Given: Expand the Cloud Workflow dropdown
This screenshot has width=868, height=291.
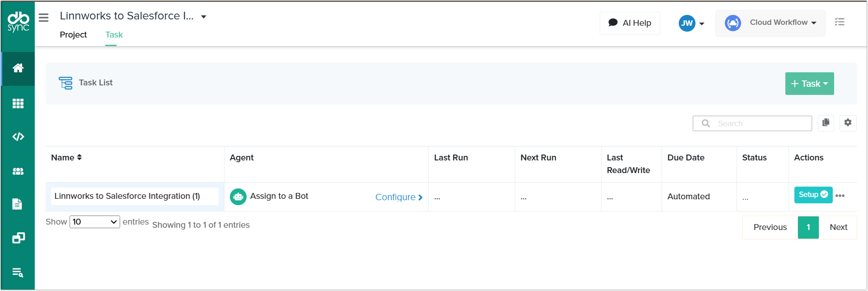Looking at the screenshot, I should (x=770, y=23).
